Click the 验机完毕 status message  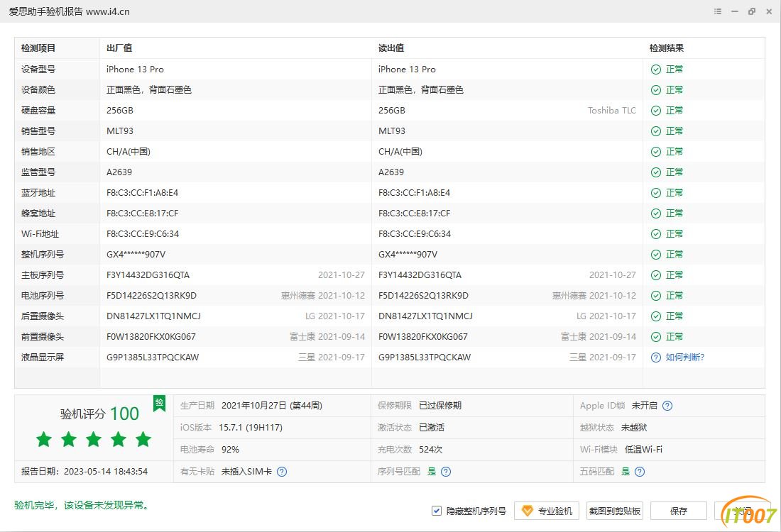coord(82,505)
